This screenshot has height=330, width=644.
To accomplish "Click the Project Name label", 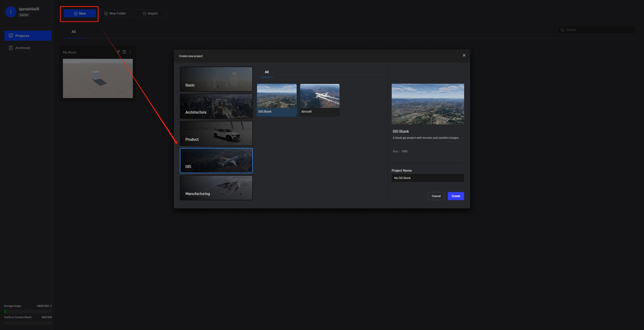I will pyautogui.click(x=402, y=170).
